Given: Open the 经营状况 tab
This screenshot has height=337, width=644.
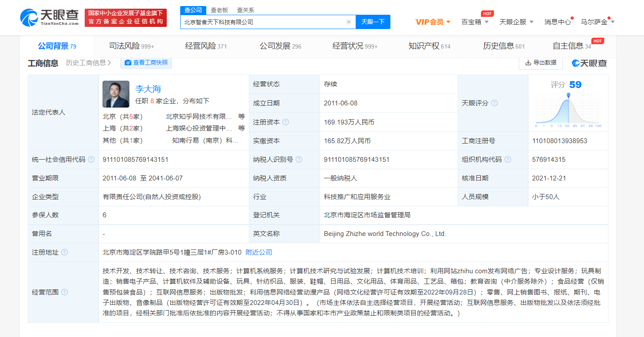Looking at the screenshot, I should 355,46.
